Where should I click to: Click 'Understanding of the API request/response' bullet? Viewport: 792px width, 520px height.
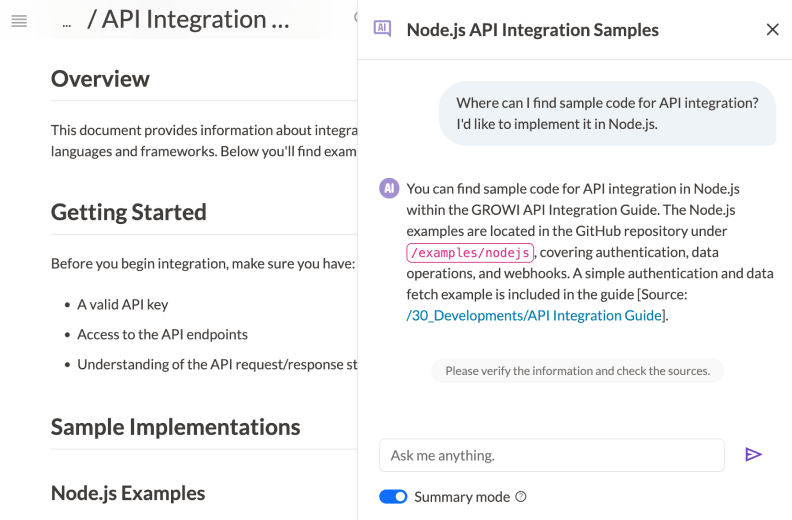point(217,364)
